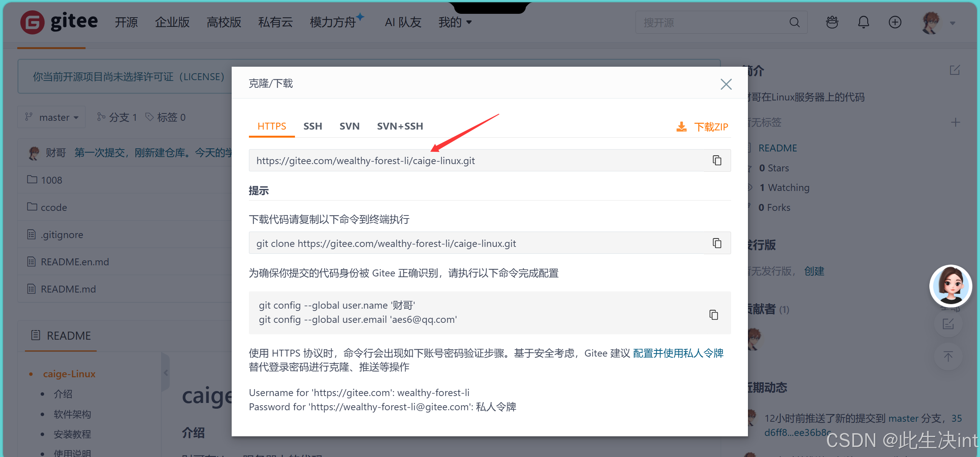Open the Gitee mascot icon in header

coord(832,22)
